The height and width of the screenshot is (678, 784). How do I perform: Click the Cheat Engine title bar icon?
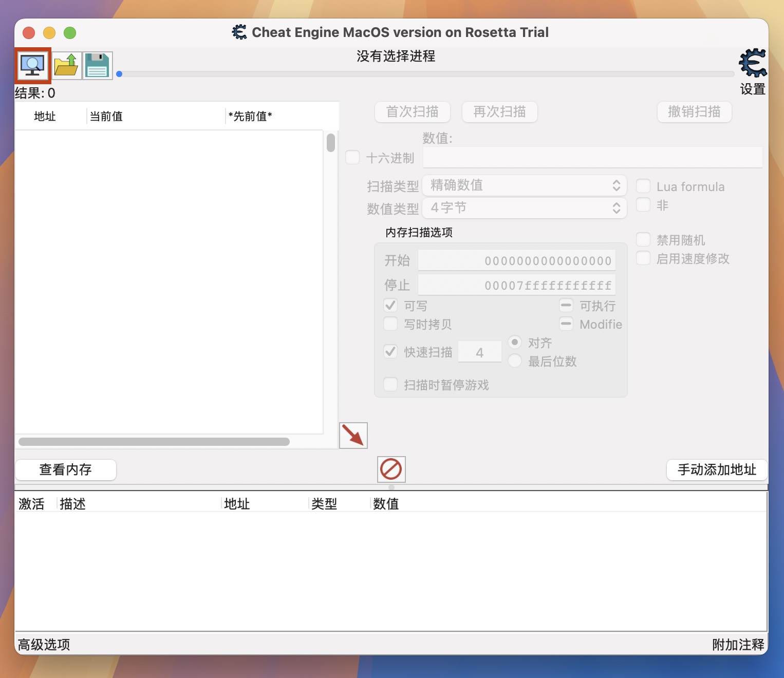coord(239,32)
